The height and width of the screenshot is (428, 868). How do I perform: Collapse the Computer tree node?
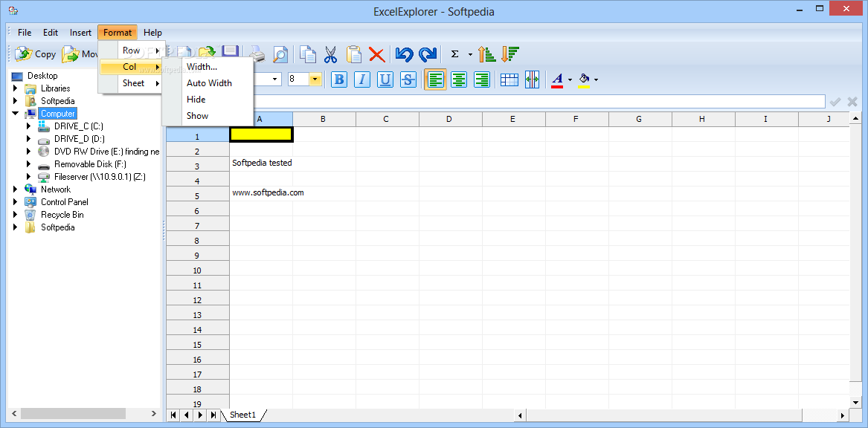tap(16, 114)
